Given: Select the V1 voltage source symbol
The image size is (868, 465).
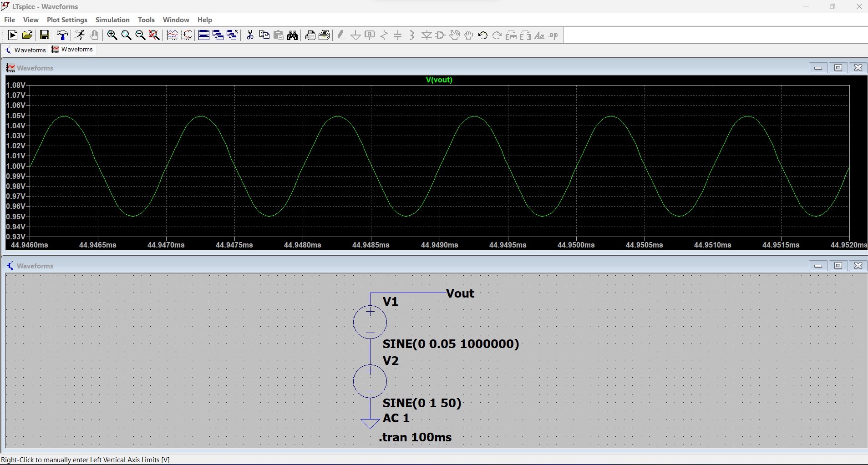Looking at the screenshot, I should coord(370,322).
